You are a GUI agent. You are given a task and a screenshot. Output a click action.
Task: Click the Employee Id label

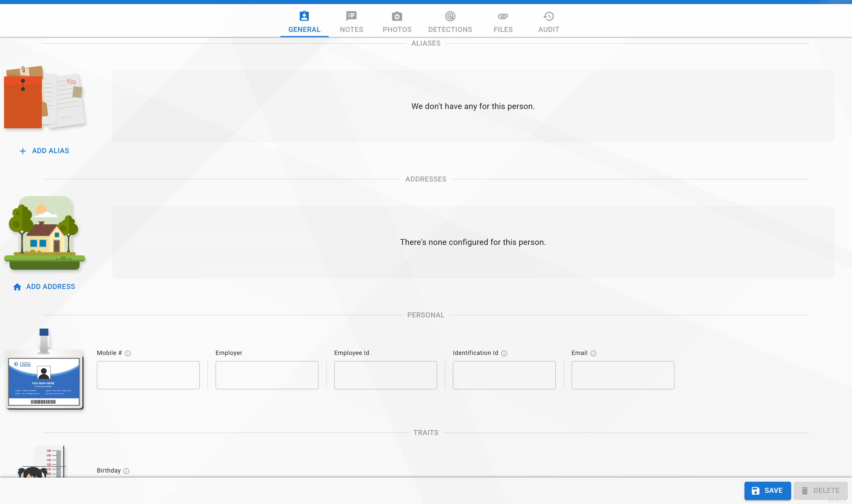click(351, 353)
